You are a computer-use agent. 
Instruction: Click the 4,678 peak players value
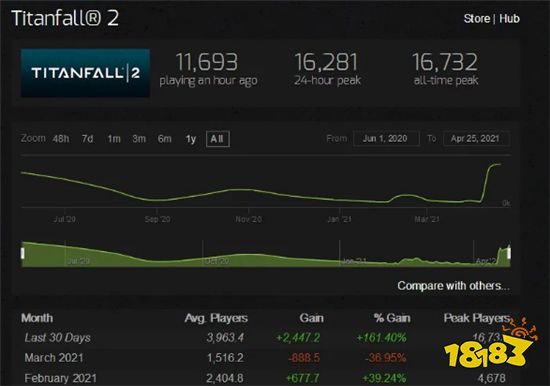[491, 378]
